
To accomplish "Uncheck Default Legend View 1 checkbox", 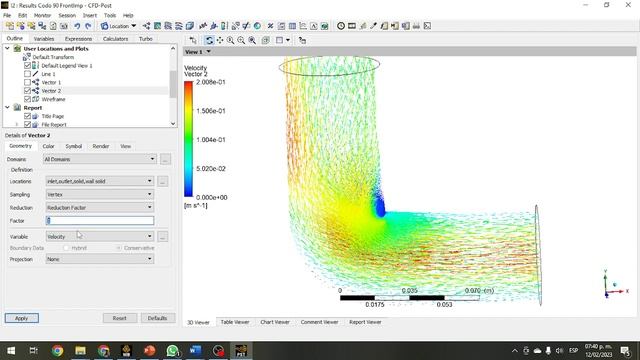I will (27, 66).
